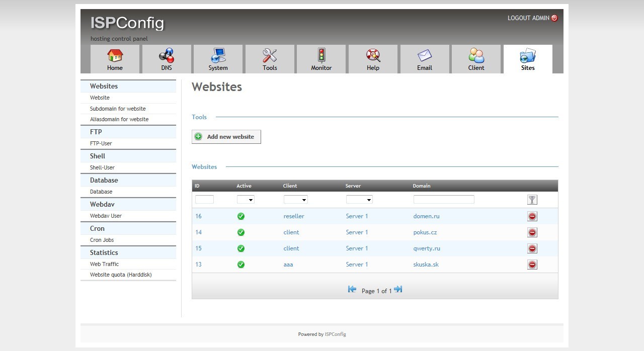
Task: Toggle active status for pokus.cz
Action: [x=241, y=232]
